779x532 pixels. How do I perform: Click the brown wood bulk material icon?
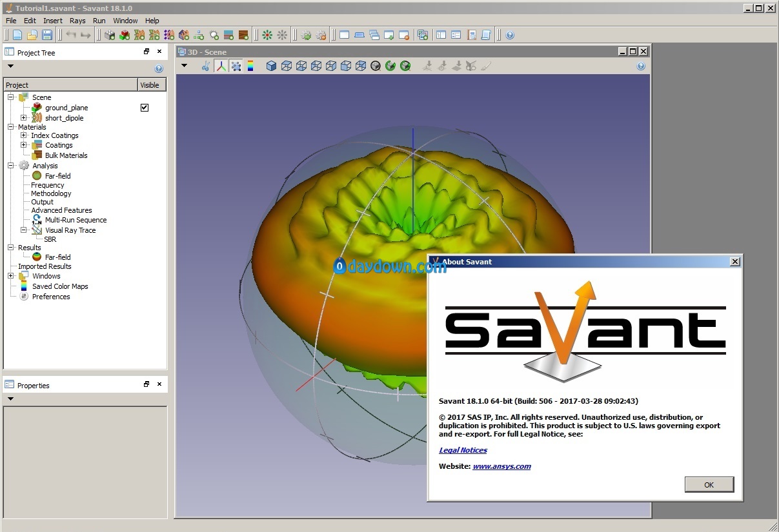tap(243, 35)
